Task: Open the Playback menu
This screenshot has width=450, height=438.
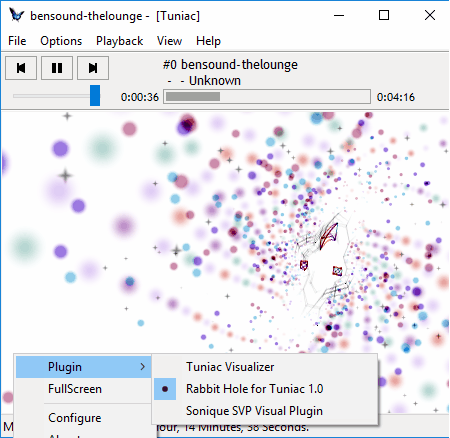Action: point(119,41)
